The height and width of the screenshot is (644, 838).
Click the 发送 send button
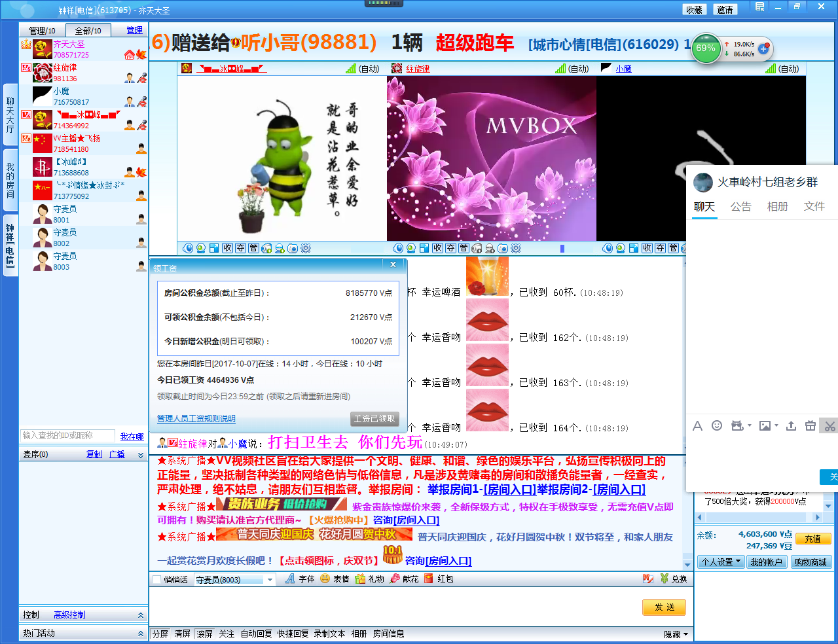pos(664,607)
